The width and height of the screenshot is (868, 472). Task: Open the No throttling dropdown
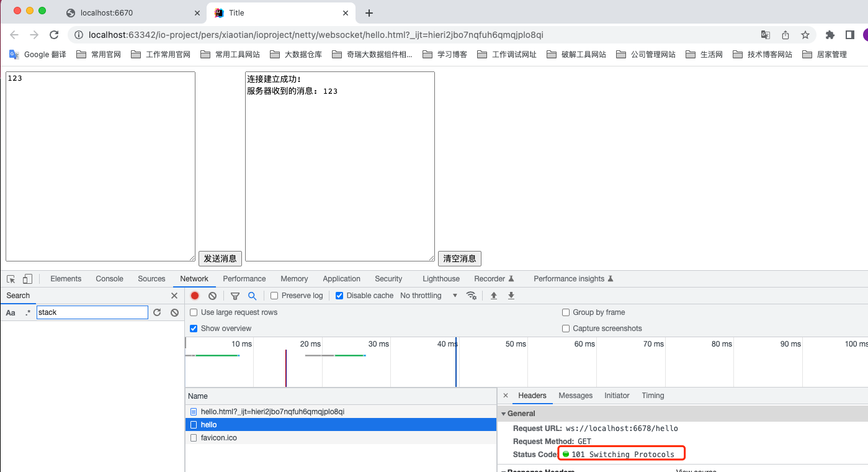(x=429, y=296)
